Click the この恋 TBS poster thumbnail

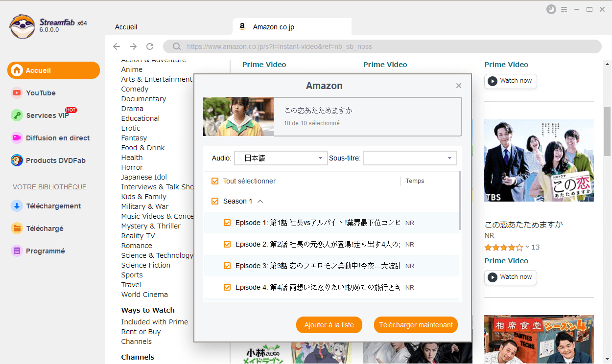tap(539, 160)
